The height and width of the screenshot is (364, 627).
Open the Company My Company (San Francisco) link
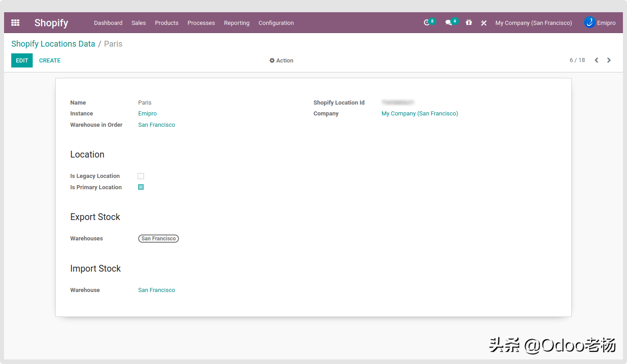[x=420, y=114]
